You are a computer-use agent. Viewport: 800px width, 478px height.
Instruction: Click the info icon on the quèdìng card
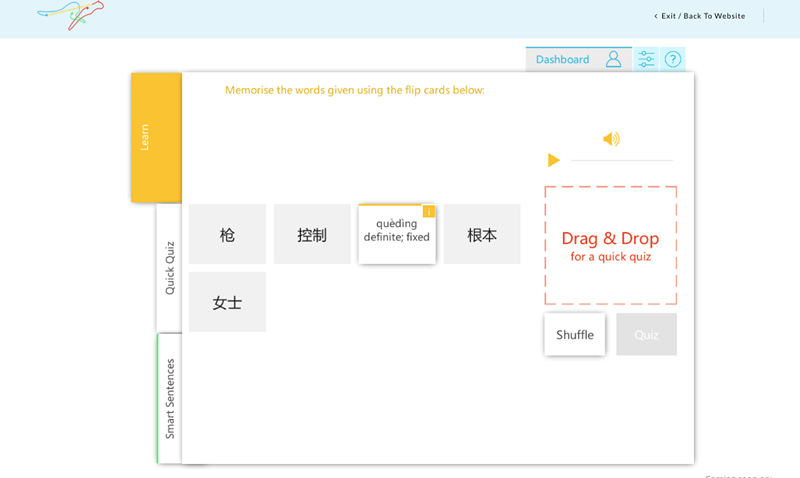pos(429,211)
